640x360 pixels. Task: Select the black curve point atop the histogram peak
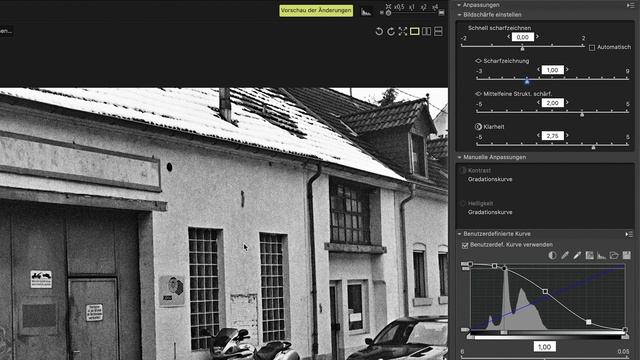pyautogui.click(x=505, y=268)
